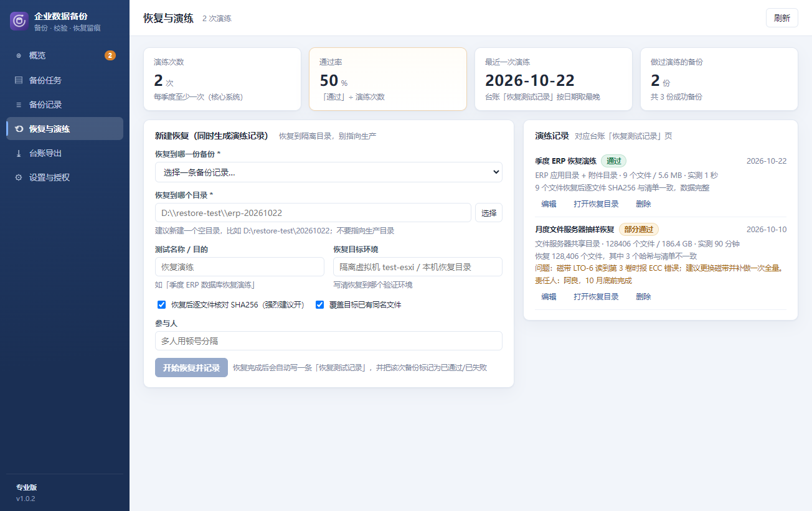Select 恢复与演练 in the sidebar

pyautogui.click(x=65, y=129)
